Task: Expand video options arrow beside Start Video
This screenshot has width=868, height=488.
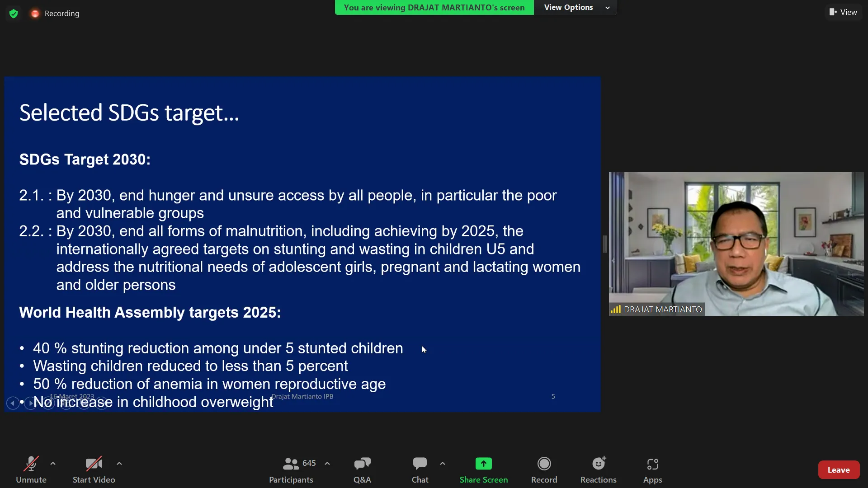Action: click(x=119, y=464)
